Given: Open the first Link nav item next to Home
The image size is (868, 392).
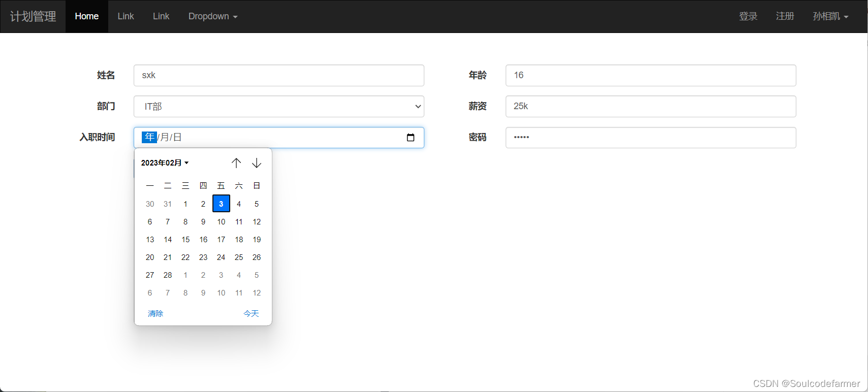Looking at the screenshot, I should (126, 16).
